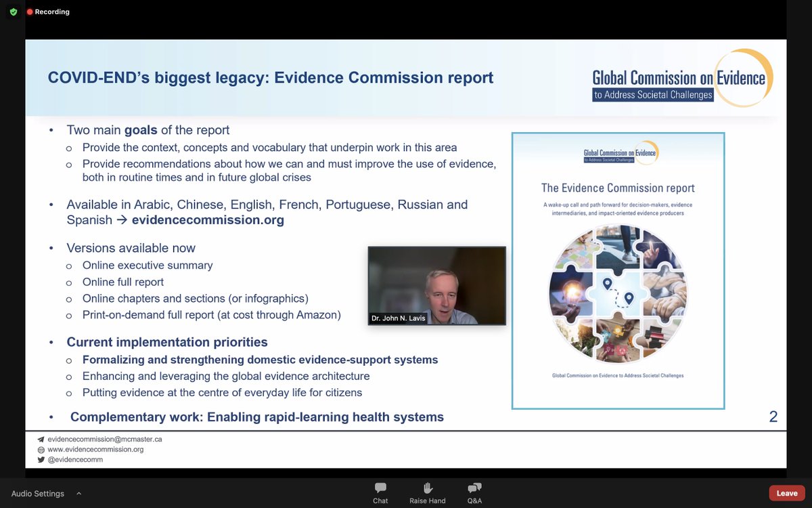The width and height of the screenshot is (812, 508).
Task: Click 'Complementary work: Enabling rapid-learning health systems'
Action: 257,417
